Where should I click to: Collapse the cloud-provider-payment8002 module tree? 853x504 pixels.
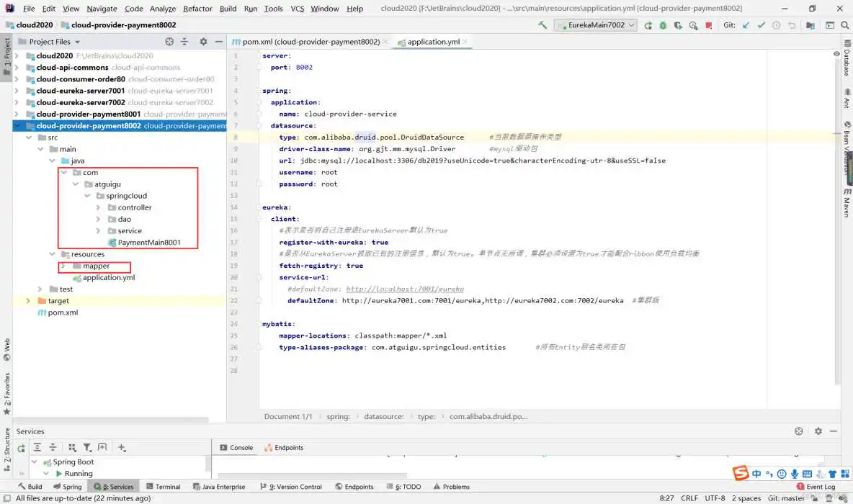16,125
